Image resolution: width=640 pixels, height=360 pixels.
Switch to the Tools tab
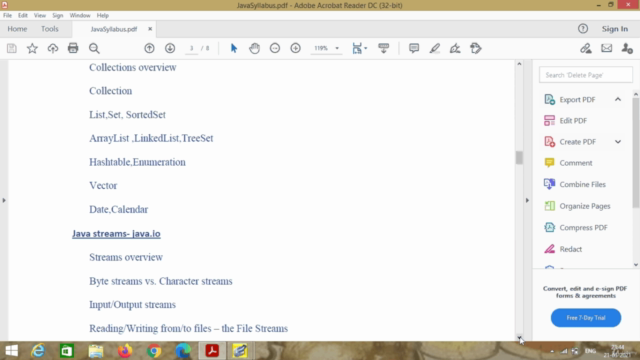[49, 29]
